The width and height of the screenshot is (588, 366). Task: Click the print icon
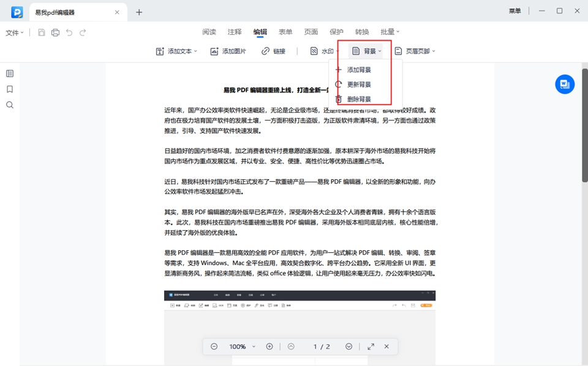[56, 32]
